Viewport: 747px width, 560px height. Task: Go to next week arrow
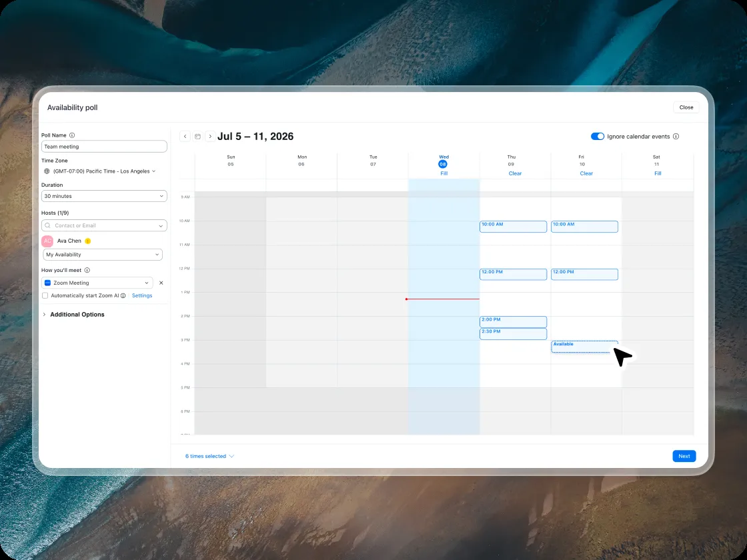[210, 136]
